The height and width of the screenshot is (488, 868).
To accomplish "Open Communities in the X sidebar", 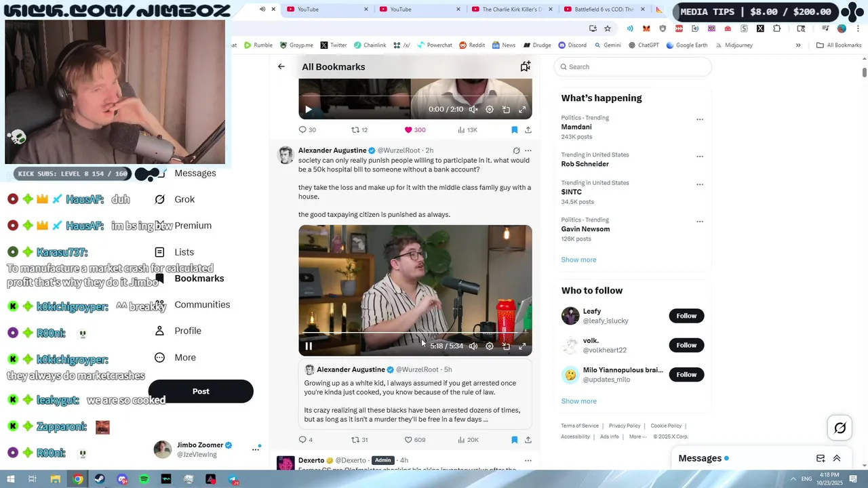I will 193,304.
